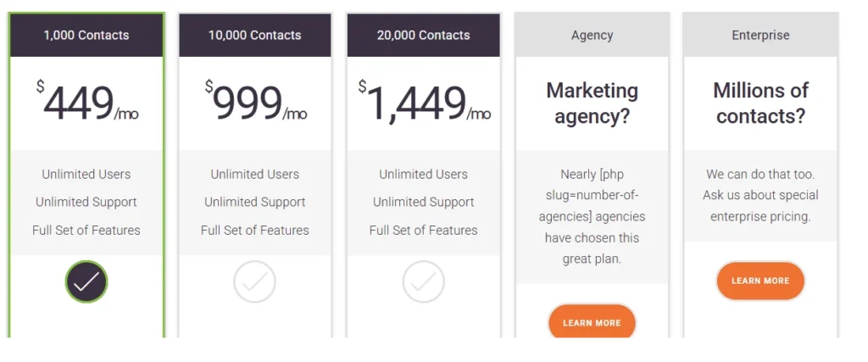Select the checkmark under 10,000 Contacts plan
868x362 pixels.
click(x=254, y=281)
